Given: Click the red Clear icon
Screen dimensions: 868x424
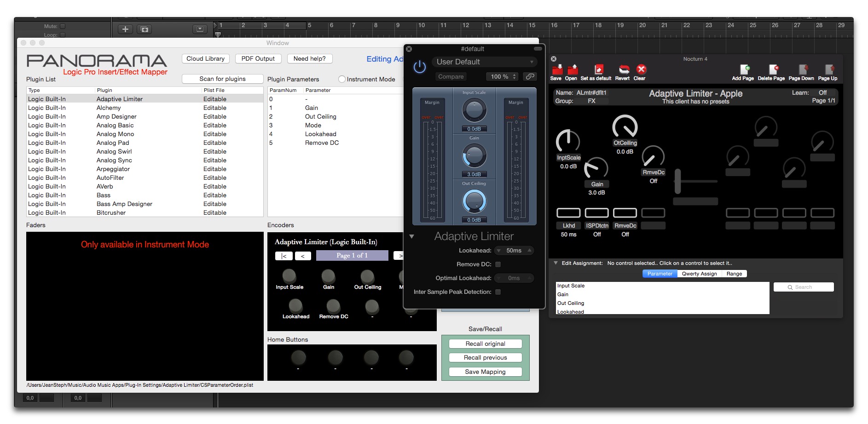Looking at the screenshot, I should click(641, 69).
